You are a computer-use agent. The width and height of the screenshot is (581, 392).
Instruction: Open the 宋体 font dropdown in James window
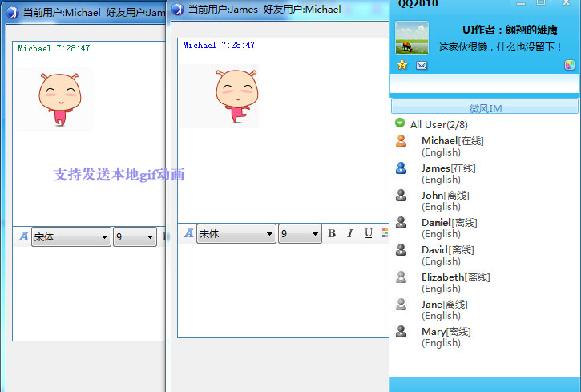coord(236,234)
